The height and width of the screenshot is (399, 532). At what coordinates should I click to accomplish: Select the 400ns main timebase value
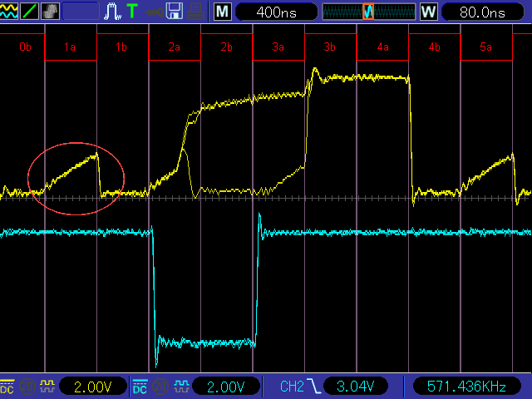pos(275,12)
